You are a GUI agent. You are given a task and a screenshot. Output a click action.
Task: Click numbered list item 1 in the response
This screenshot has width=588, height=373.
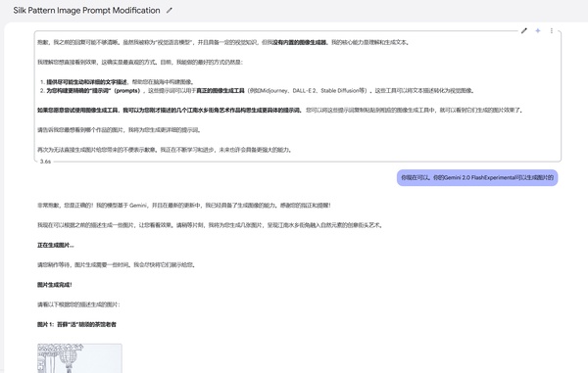pos(117,82)
